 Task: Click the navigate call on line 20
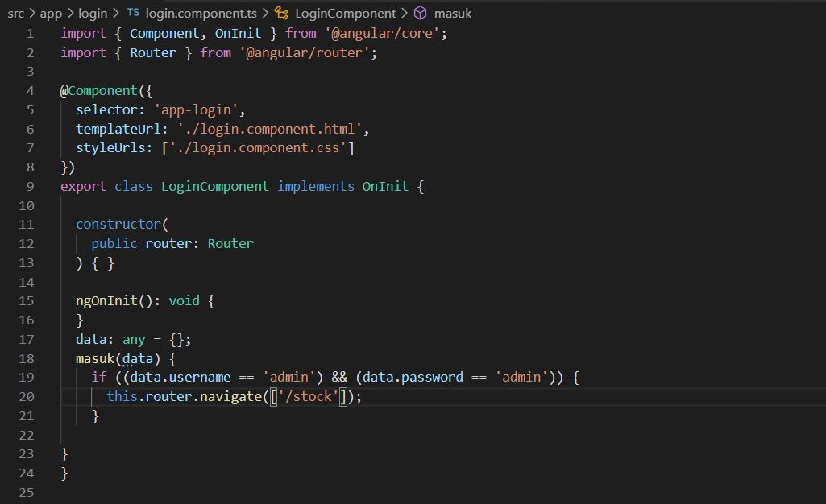230,397
